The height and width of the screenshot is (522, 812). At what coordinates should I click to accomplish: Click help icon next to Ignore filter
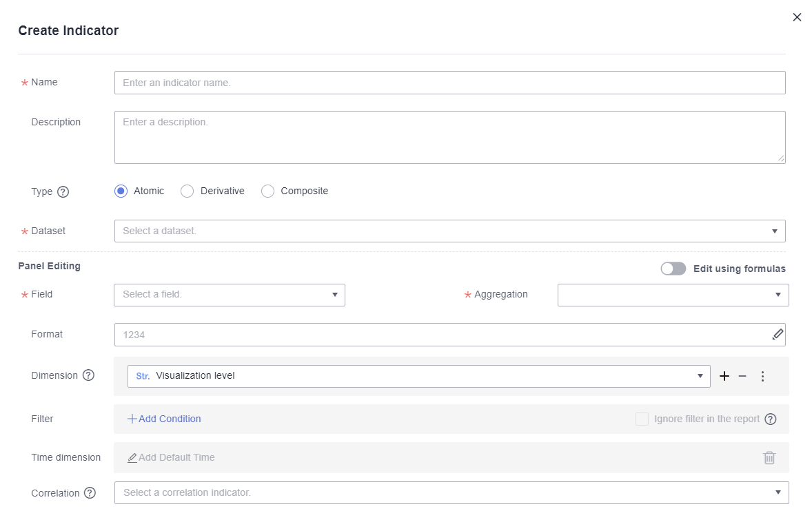pos(771,419)
